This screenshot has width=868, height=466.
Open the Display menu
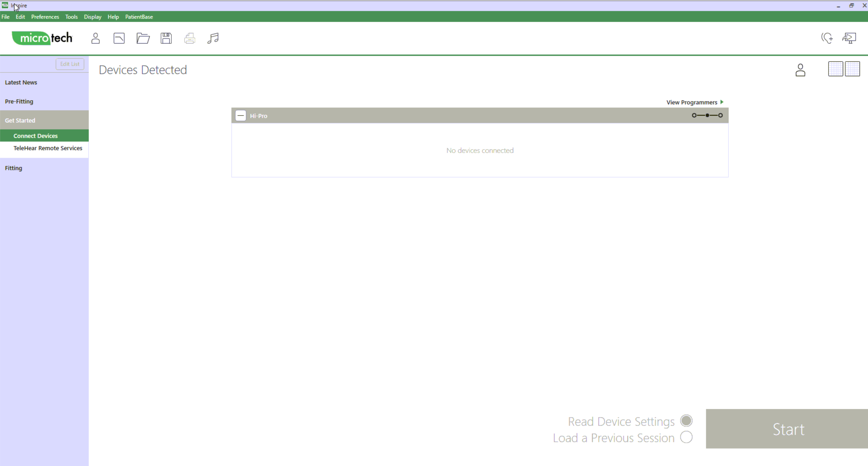coord(93,17)
